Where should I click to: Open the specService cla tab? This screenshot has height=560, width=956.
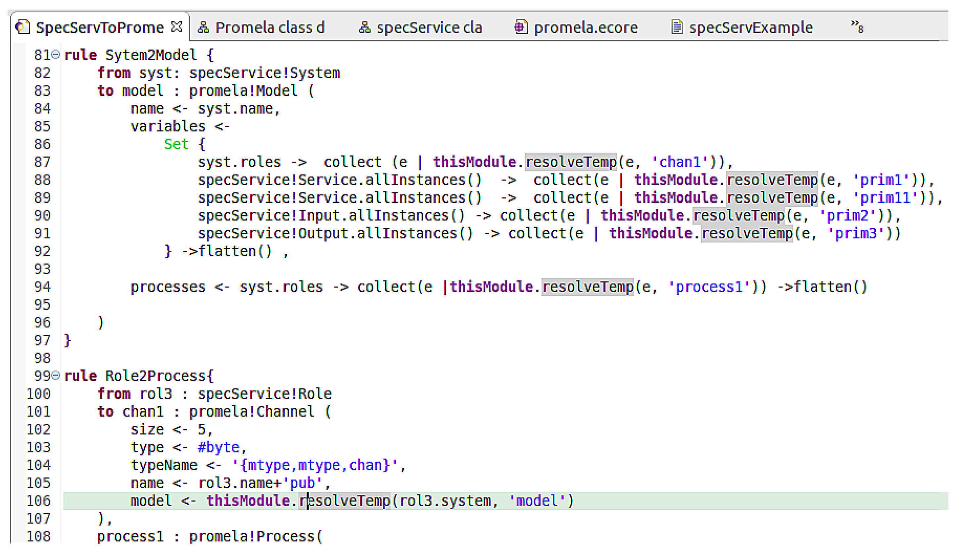pyautogui.click(x=429, y=28)
